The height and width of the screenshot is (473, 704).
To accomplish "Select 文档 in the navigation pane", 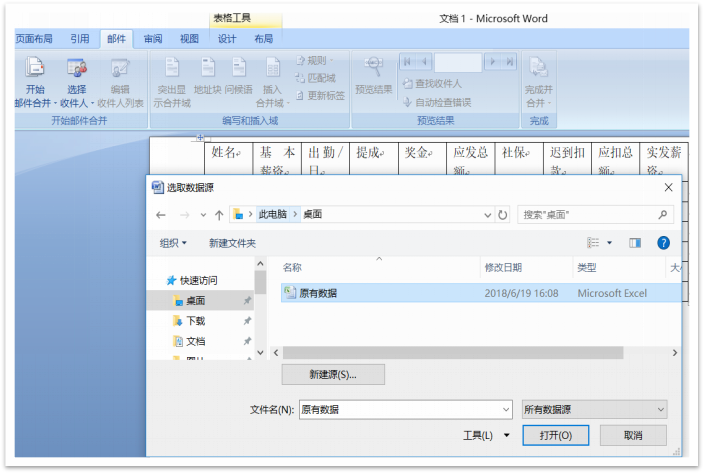I will (x=194, y=341).
